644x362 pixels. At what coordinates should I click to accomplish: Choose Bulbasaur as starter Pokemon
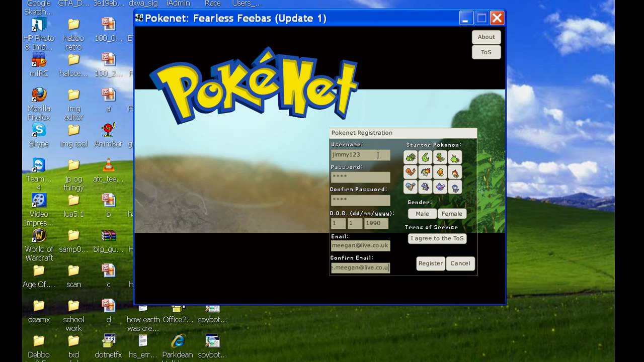(x=411, y=158)
